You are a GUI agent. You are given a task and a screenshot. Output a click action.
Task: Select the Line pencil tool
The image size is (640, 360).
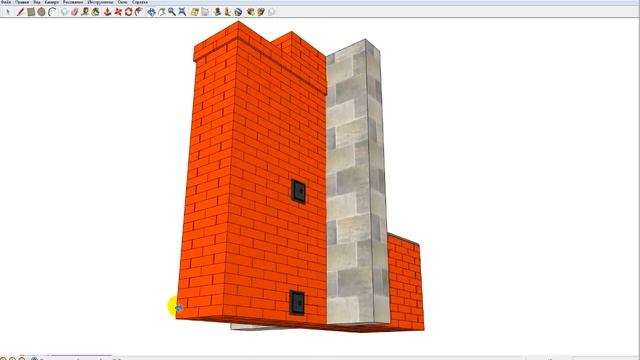pos(20,12)
